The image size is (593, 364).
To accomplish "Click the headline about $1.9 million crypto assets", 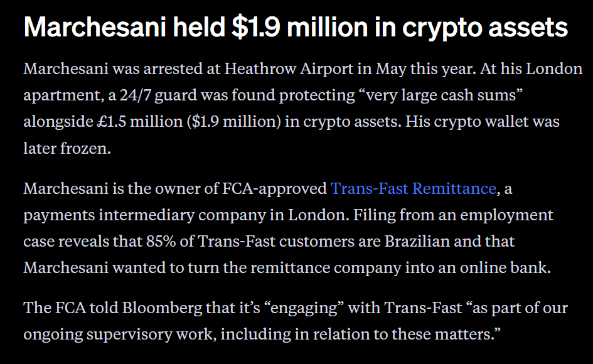I will (x=296, y=28).
